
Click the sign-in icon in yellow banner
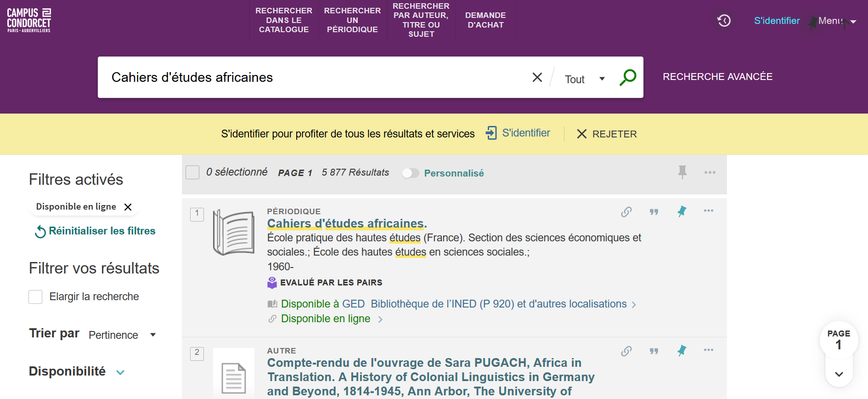[x=491, y=133]
